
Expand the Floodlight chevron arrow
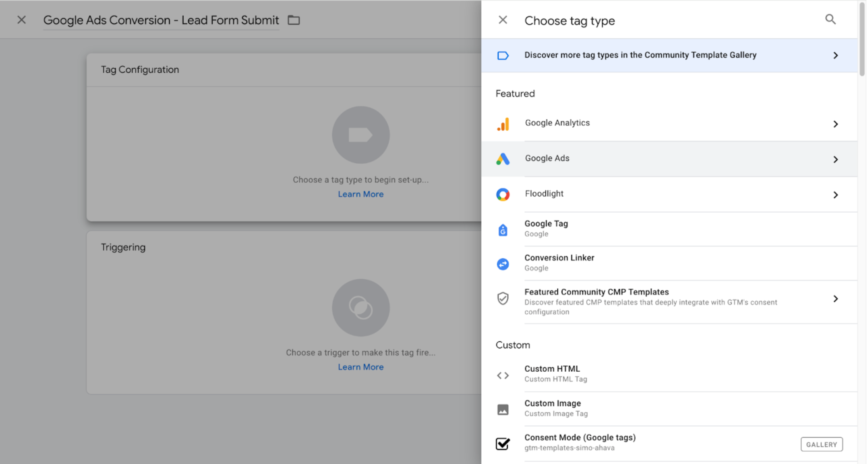[835, 195]
